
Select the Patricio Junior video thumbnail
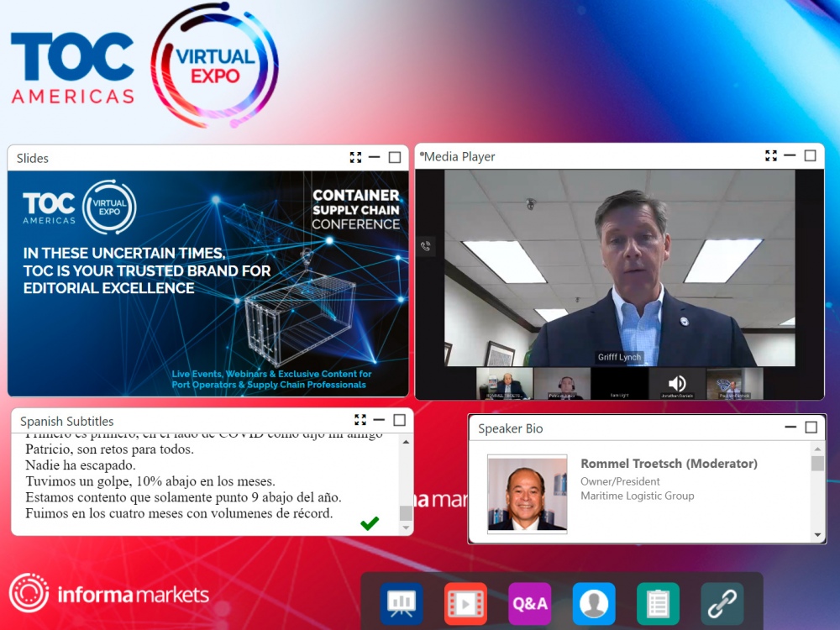pos(562,384)
